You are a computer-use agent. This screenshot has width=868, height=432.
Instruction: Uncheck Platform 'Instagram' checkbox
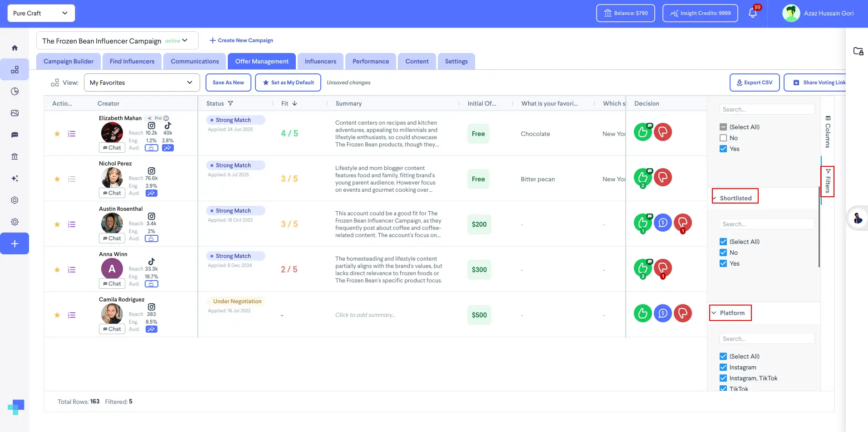click(x=723, y=367)
